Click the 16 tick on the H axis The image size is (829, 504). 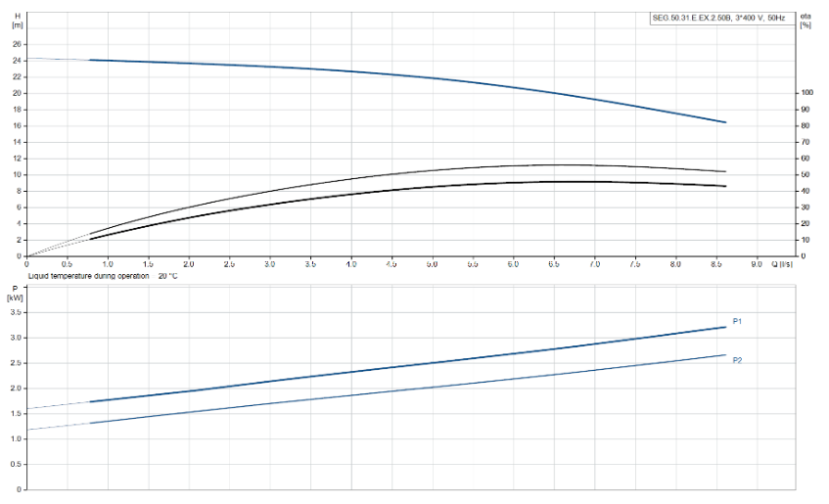pyautogui.click(x=17, y=126)
